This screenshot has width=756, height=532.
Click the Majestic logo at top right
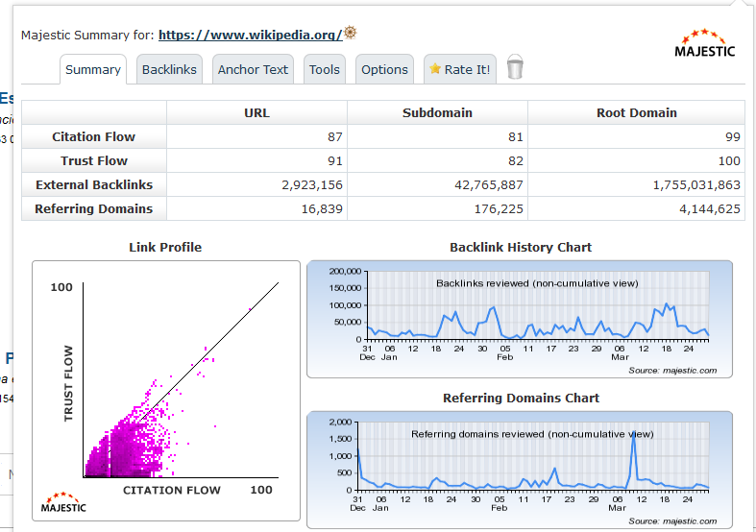[704, 43]
